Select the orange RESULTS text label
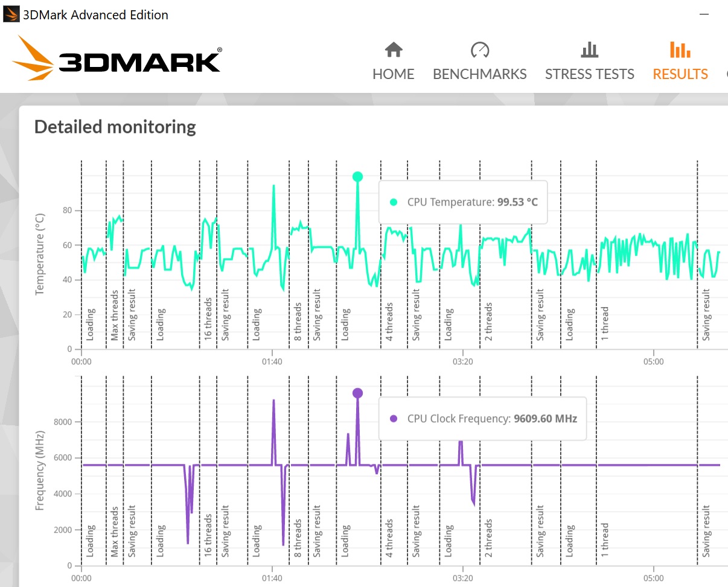The height and width of the screenshot is (587, 728). (680, 74)
